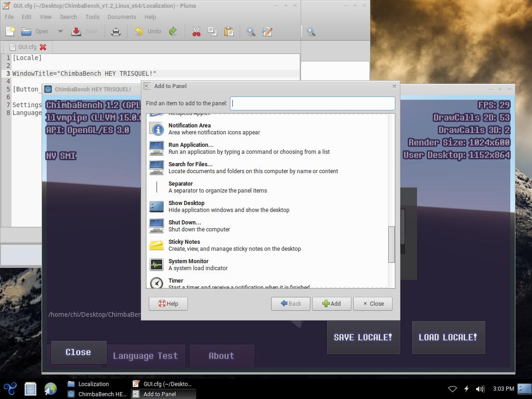Viewport: 532px width, 399px height.
Task: Click the applet list vertical scrollbar
Action: coord(392,244)
